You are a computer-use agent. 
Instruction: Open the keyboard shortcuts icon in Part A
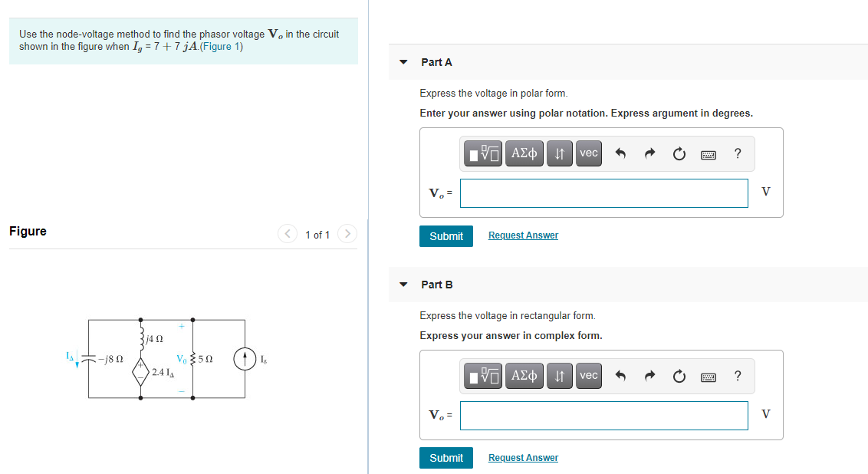click(x=709, y=153)
